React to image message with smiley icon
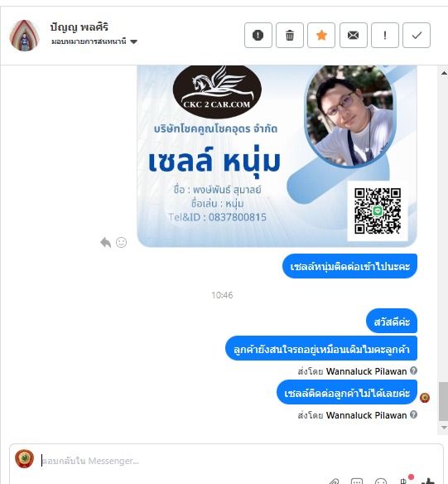 [121, 242]
